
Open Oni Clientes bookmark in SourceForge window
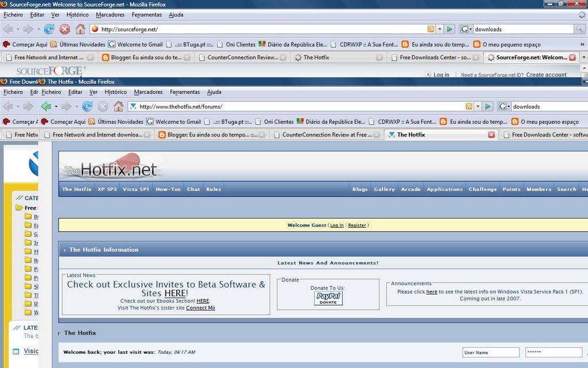click(236, 44)
